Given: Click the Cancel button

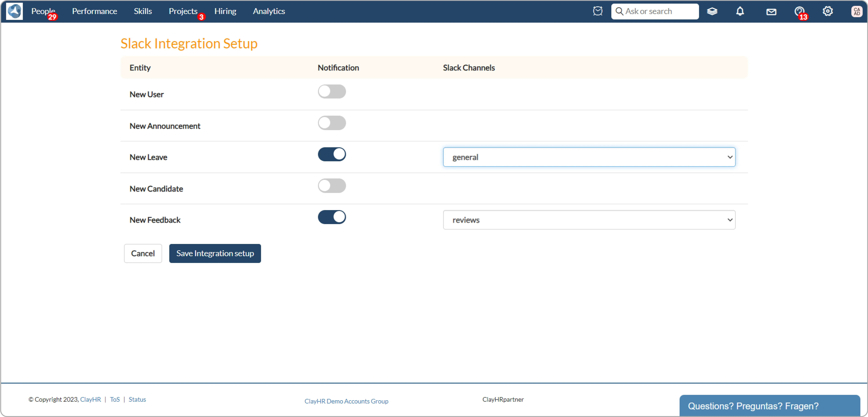Looking at the screenshot, I should (x=143, y=253).
